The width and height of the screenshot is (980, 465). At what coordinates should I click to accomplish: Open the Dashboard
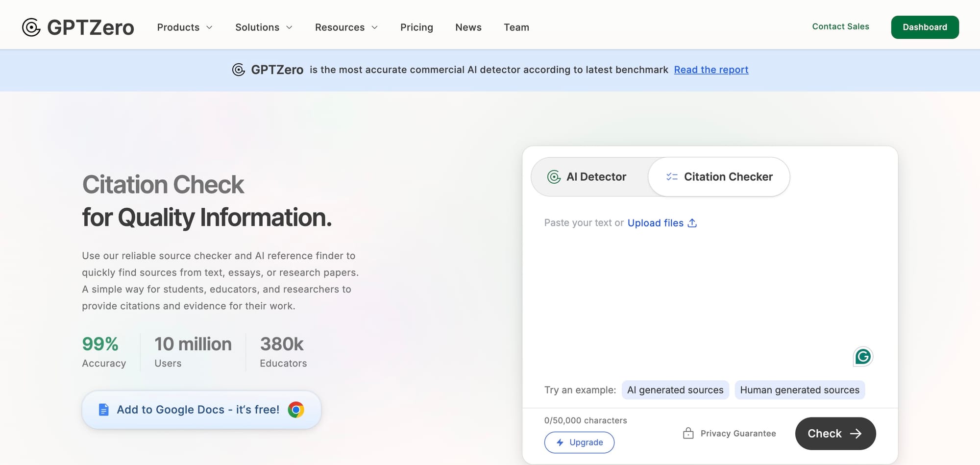point(925,27)
